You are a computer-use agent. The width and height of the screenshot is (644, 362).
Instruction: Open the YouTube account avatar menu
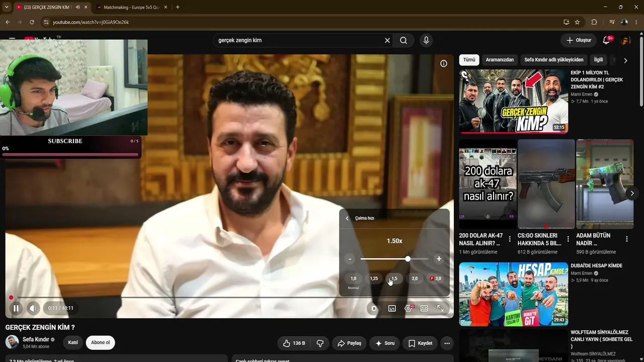pos(625,40)
